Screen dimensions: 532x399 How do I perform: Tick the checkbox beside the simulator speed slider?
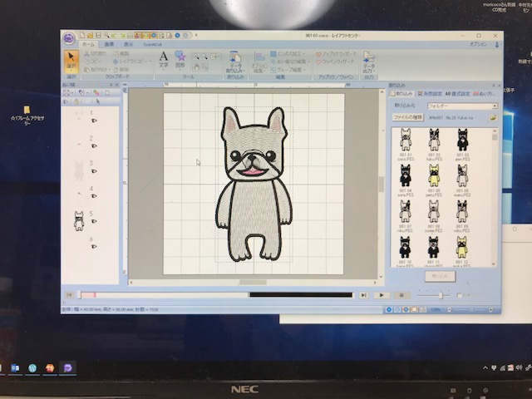[x=459, y=296]
